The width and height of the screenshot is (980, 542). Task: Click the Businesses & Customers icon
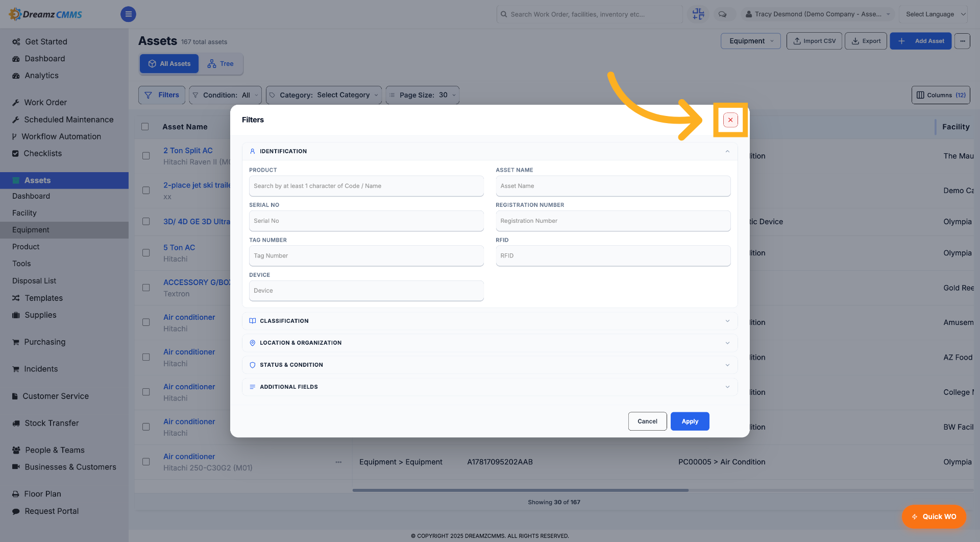(x=16, y=467)
